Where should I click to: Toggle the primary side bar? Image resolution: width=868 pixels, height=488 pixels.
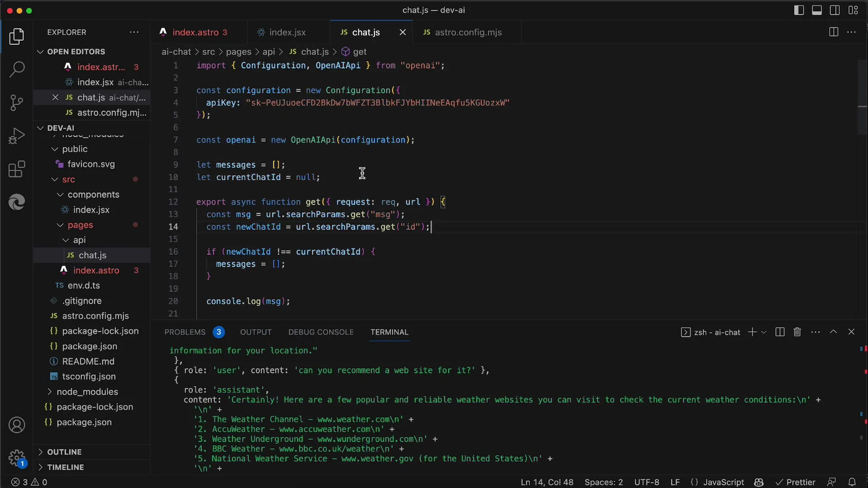coord(799,10)
